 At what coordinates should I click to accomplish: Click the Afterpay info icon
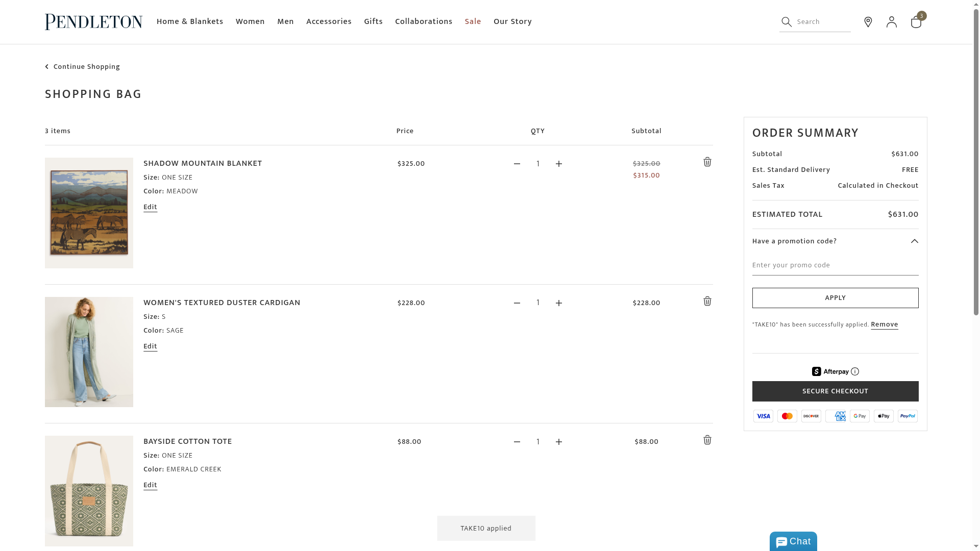tap(855, 372)
